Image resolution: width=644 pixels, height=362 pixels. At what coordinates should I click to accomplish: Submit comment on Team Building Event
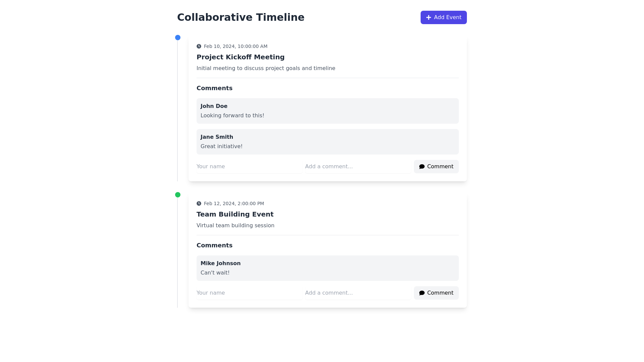tap(436, 293)
